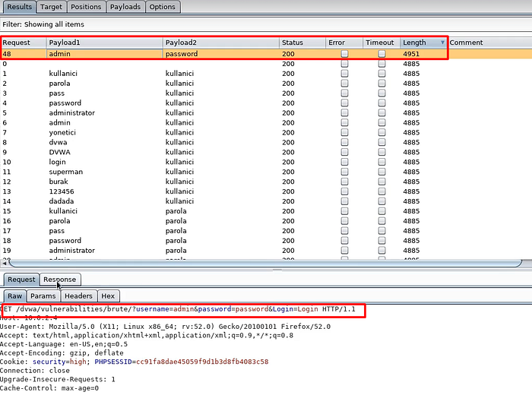
Task: Click the horizontal scrollbar of results table
Action: coord(264,264)
